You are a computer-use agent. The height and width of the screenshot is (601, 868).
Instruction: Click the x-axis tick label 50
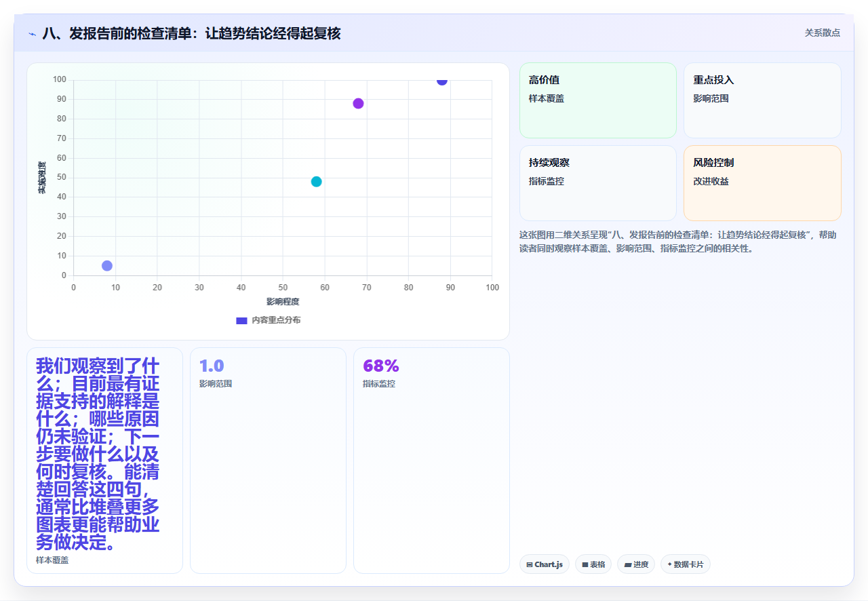click(283, 288)
